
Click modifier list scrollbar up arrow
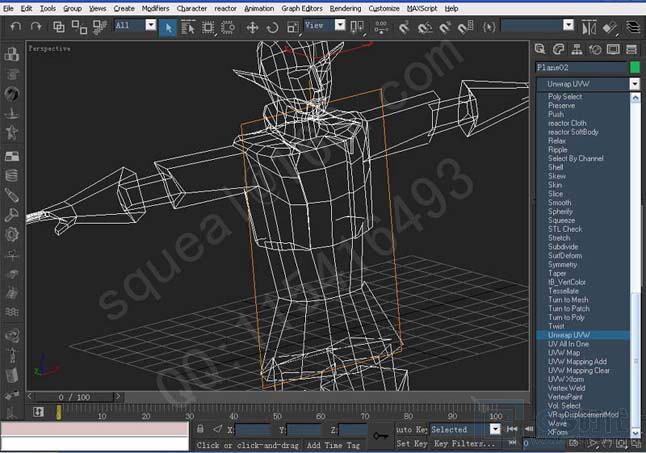click(x=635, y=98)
